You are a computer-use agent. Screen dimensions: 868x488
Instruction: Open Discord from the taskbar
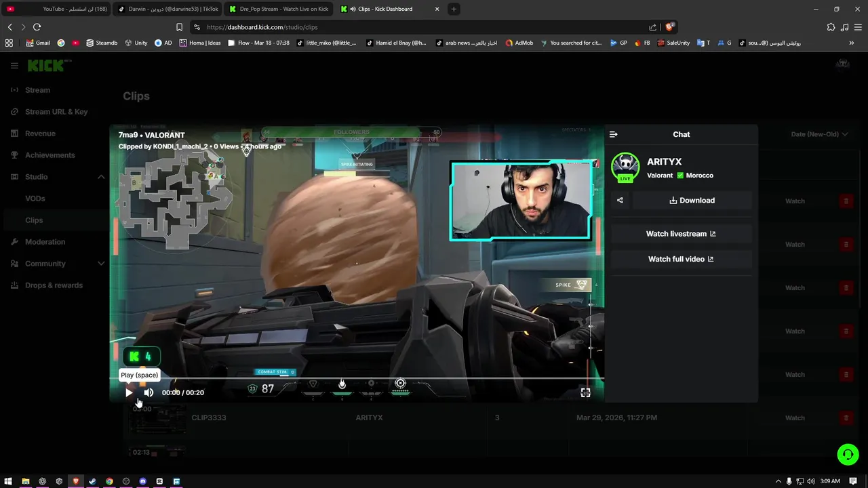click(142, 481)
